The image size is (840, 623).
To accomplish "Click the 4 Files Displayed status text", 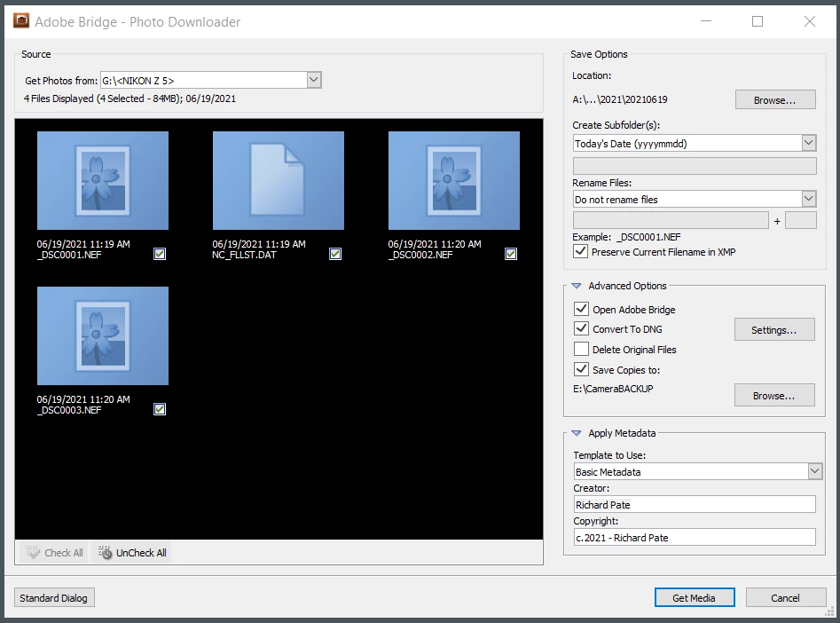I will [130, 99].
